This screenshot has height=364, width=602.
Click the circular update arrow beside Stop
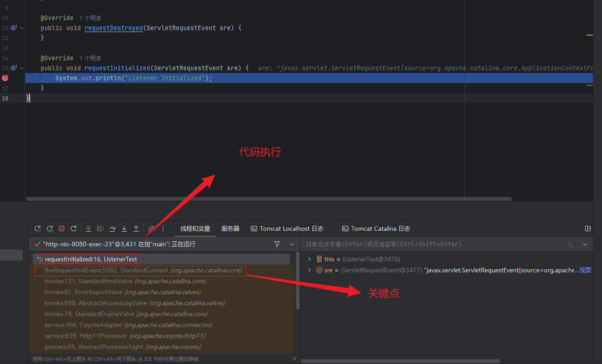pyautogui.click(x=74, y=229)
